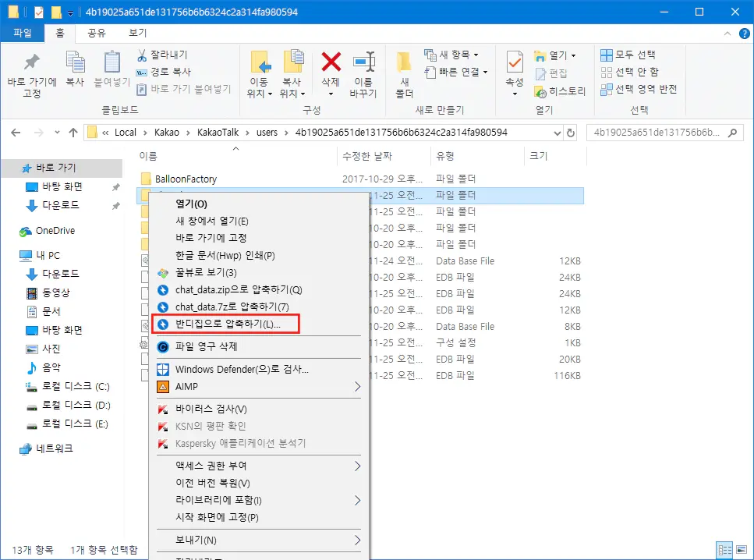The image size is (754, 560).
Task: Click the 바로 가기에 고정 pin icon
Action: (32, 62)
